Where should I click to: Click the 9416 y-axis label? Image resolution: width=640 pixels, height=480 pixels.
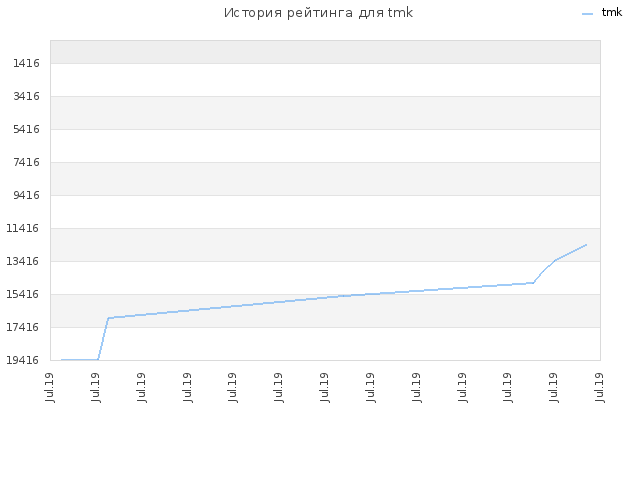[27, 195]
